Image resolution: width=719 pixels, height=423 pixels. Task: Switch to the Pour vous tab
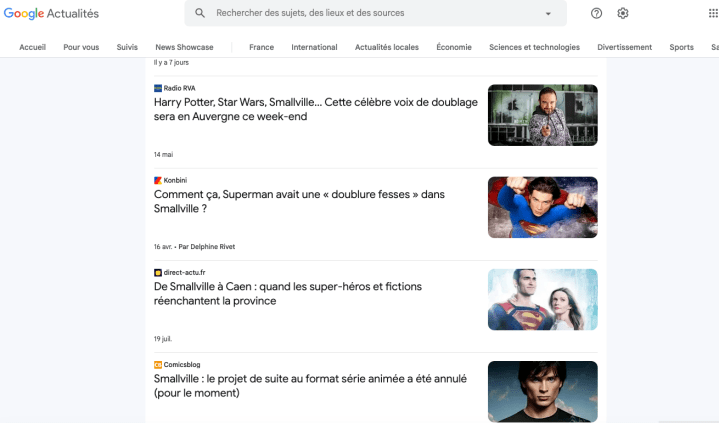(81, 47)
